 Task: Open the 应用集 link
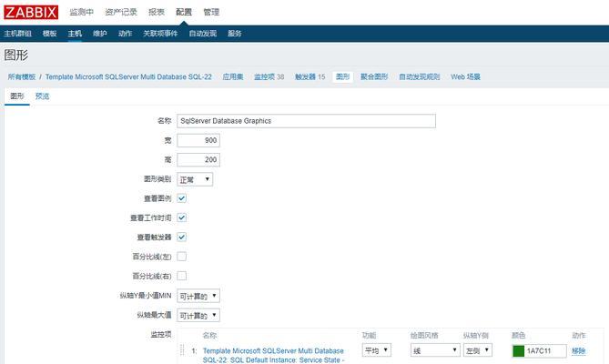pyautogui.click(x=233, y=76)
